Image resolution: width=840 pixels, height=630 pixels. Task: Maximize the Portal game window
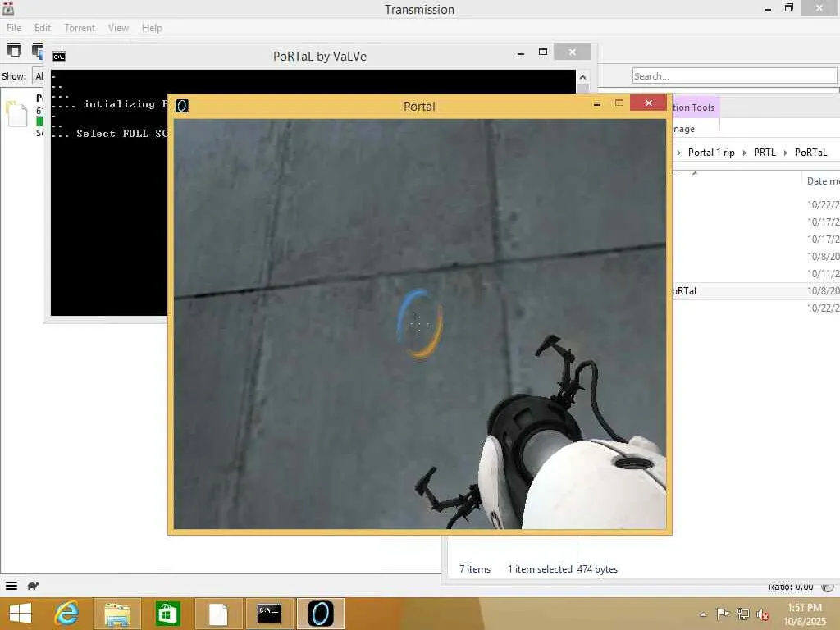619,103
